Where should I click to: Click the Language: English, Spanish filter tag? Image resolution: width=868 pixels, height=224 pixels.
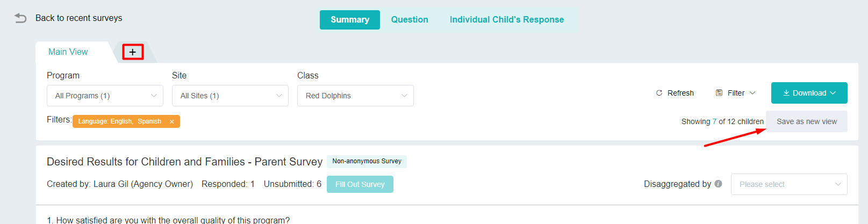[x=120, y=121]
